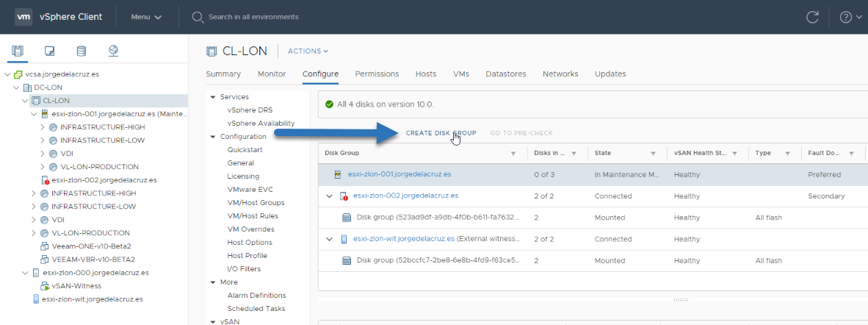
Task: Open esxi-zlon-wit.jorgedelacruz.es link in the table
Action: pyautogui.click(x=404, y=239)
